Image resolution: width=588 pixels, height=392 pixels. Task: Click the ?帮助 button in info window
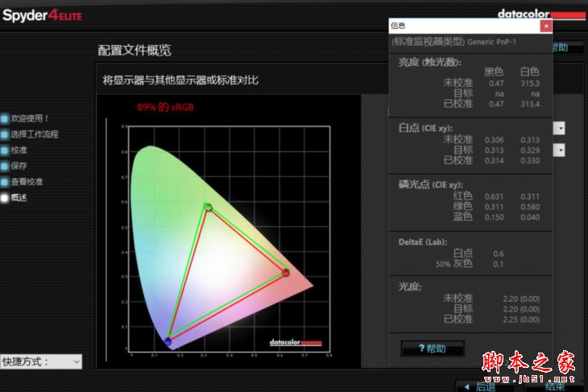[x=433, y=349]
